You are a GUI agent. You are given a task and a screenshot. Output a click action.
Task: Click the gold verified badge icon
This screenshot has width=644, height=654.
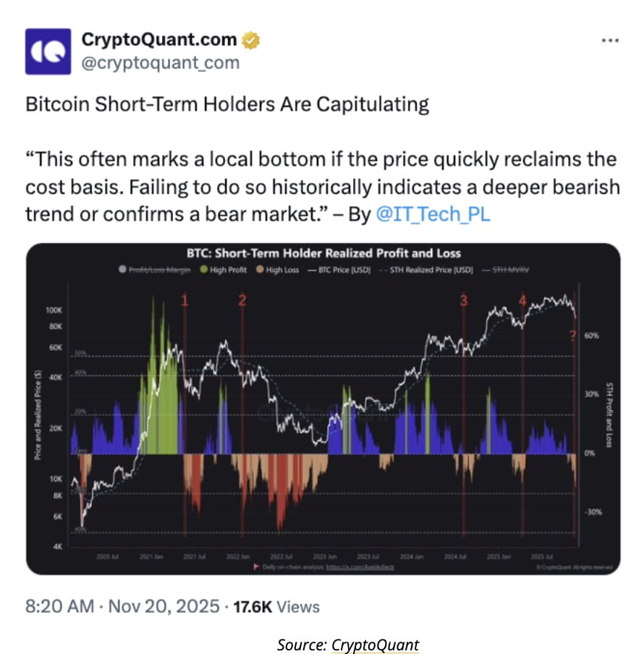click(250, 41)
